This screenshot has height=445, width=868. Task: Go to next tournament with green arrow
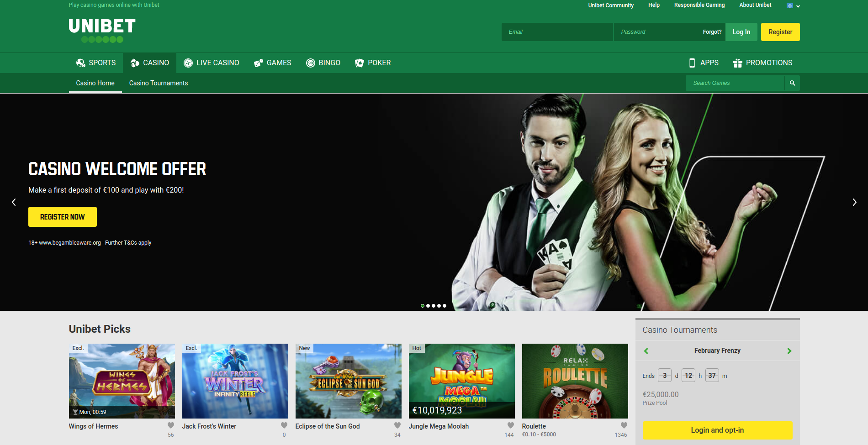(789, 351)
